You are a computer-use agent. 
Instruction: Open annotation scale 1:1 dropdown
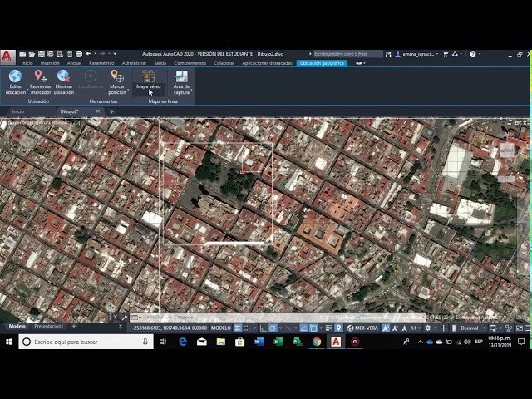pos(416,328)
